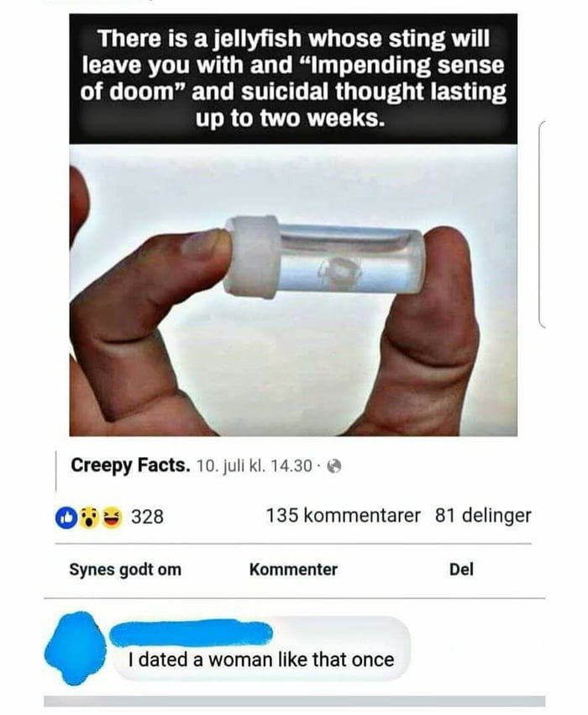Open the jellyfish vial photo
Image resolution: width=588 pixels, height=715 pixels.
[293, 290]
